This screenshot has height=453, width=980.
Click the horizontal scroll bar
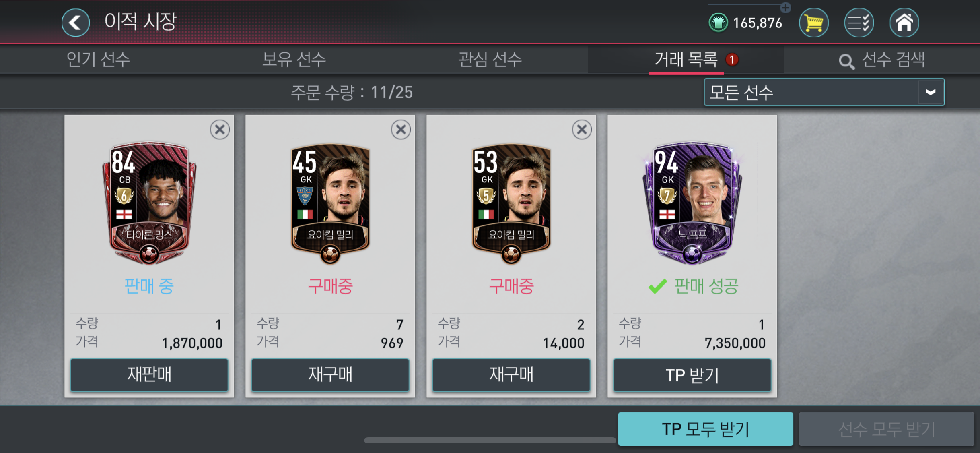pyautogui.click(x=490, y=441)
